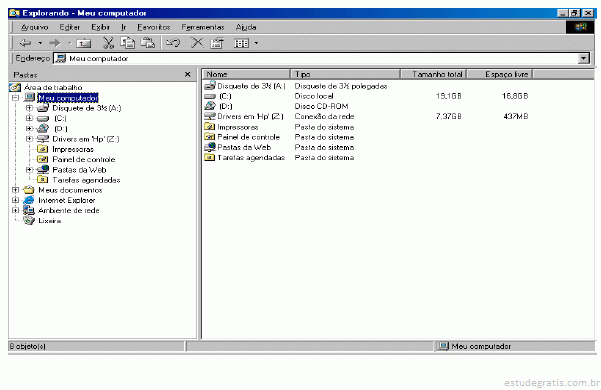Select Tarefas agendadas in the folder tree
Viewport: 601px width, 390px height.
tap(86, 180)
